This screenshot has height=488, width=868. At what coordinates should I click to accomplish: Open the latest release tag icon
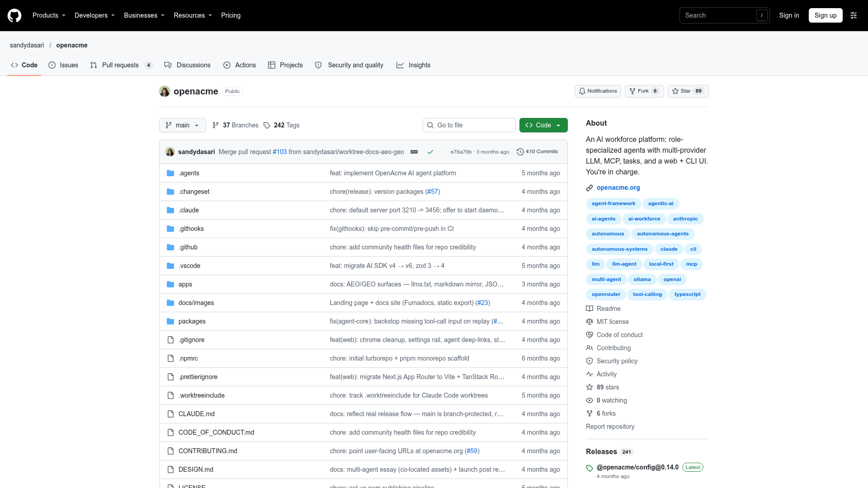coord(590,468)
